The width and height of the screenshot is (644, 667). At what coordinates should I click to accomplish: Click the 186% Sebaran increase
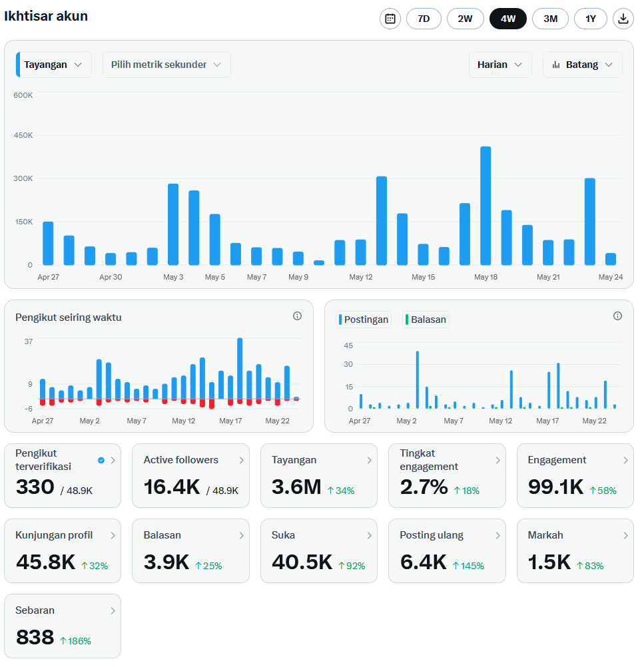(75, 642)
